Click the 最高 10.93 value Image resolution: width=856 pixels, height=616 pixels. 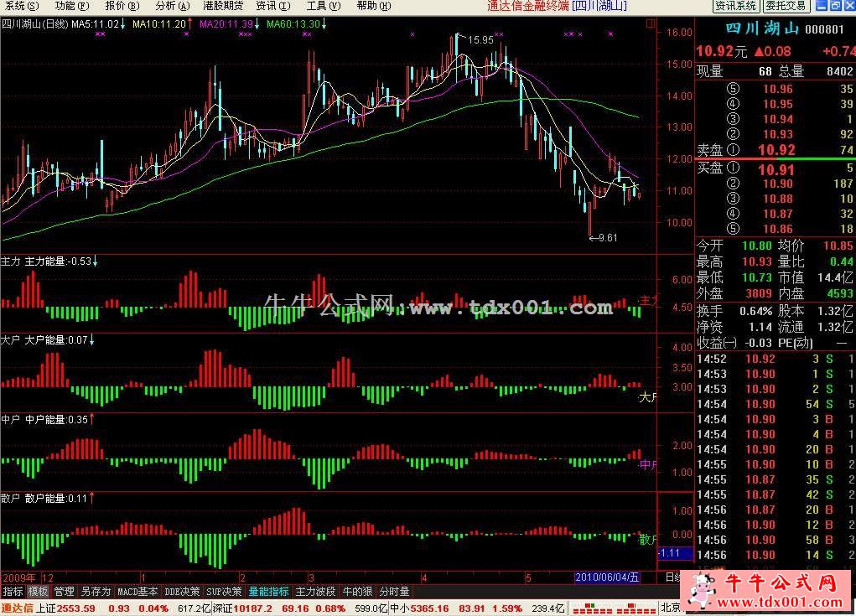pyautogui.click(x=756, y=261)
